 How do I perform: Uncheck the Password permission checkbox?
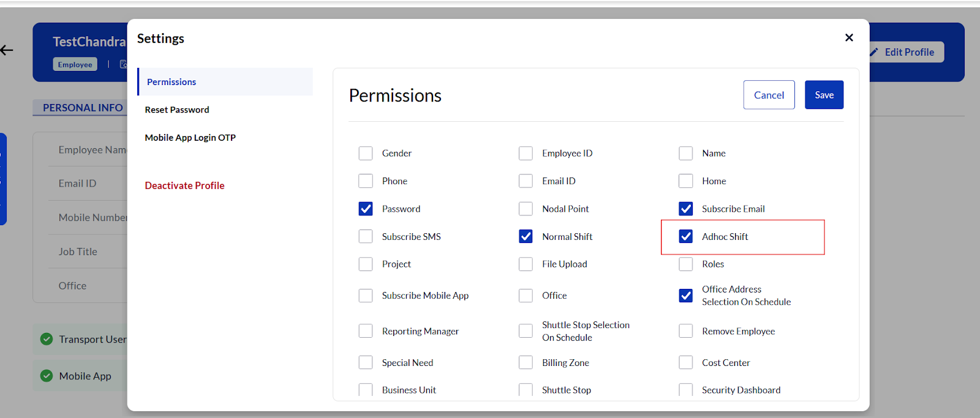point(366,209)
